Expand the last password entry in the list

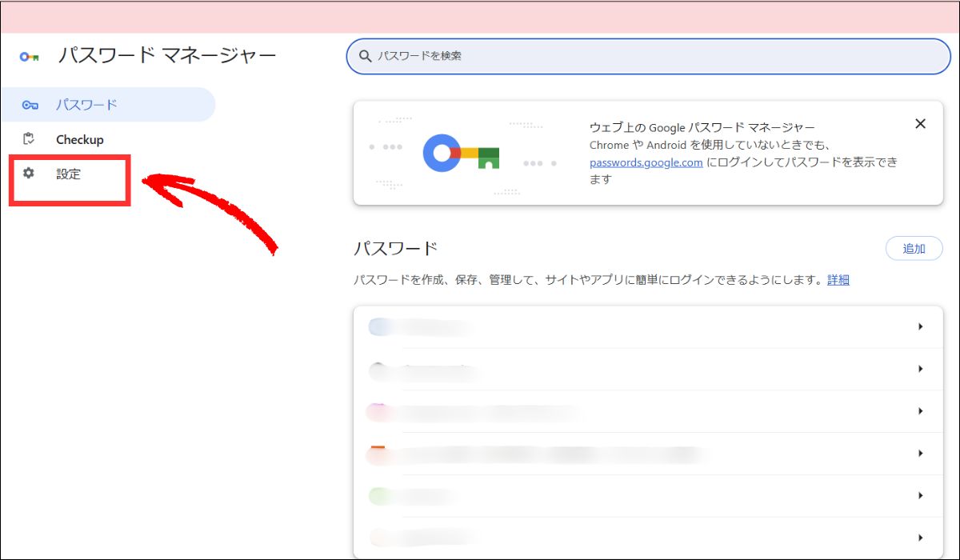pyautogui.click(x=919, y=537)
